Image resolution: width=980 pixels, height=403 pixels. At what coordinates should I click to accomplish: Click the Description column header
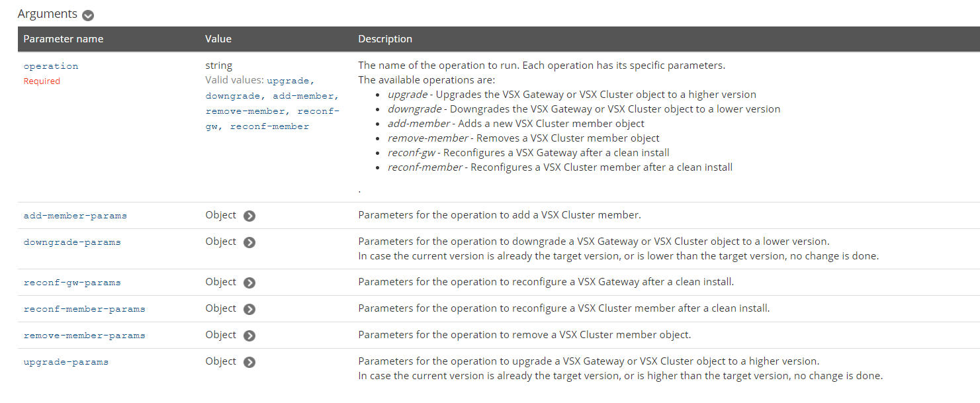coord(385,39)
